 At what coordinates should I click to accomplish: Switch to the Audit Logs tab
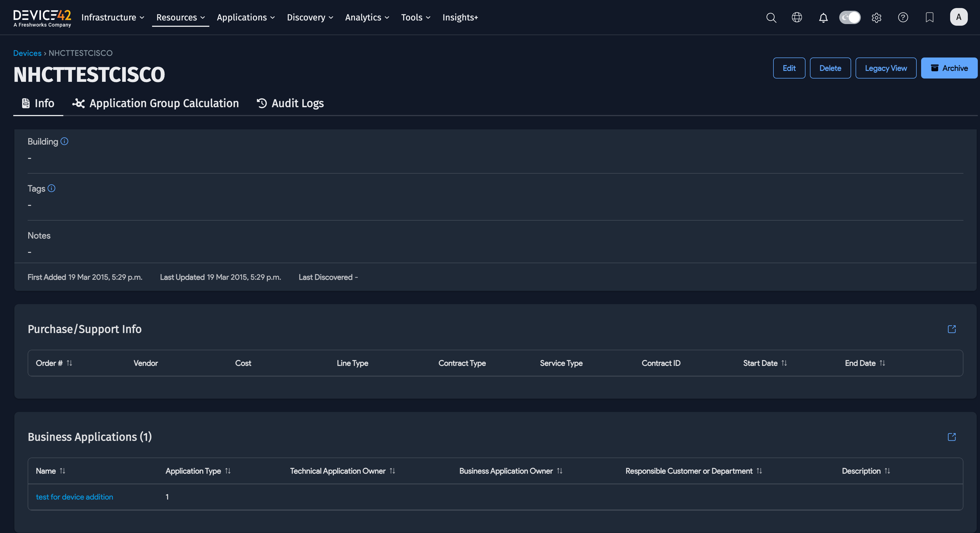coord(290,103)
